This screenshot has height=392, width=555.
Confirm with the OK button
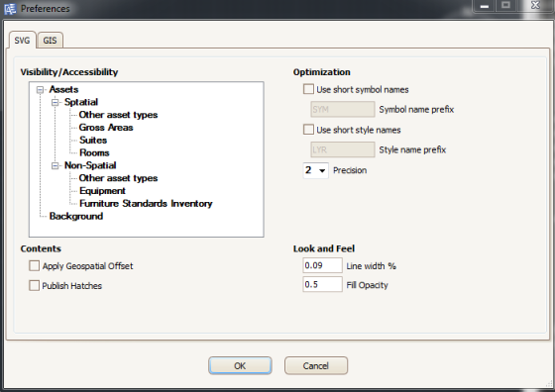240,366
